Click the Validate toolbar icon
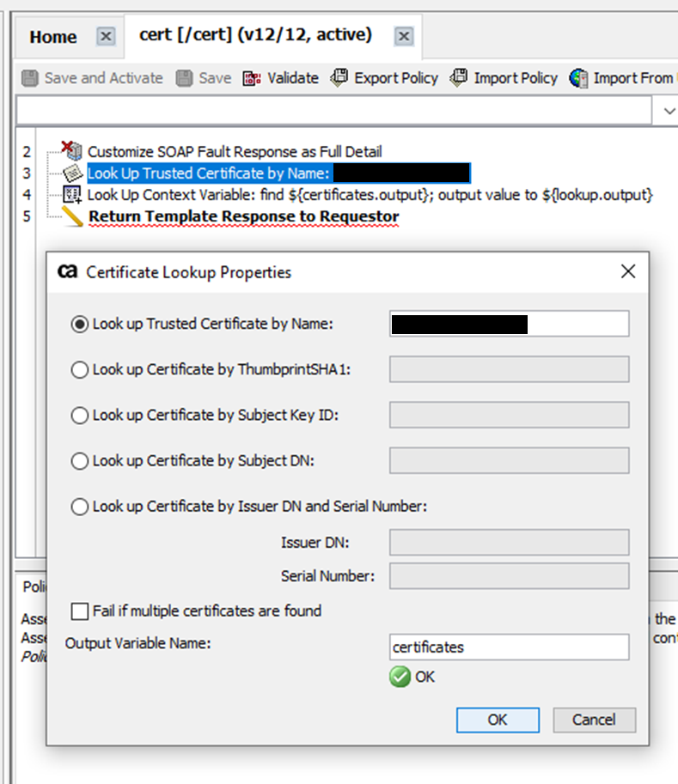Viewport: 678px width, 784px height. [x=252, y=78]
